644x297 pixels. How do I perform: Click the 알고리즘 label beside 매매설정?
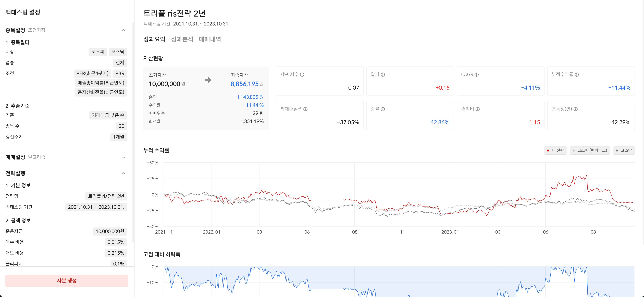point(36,157)
